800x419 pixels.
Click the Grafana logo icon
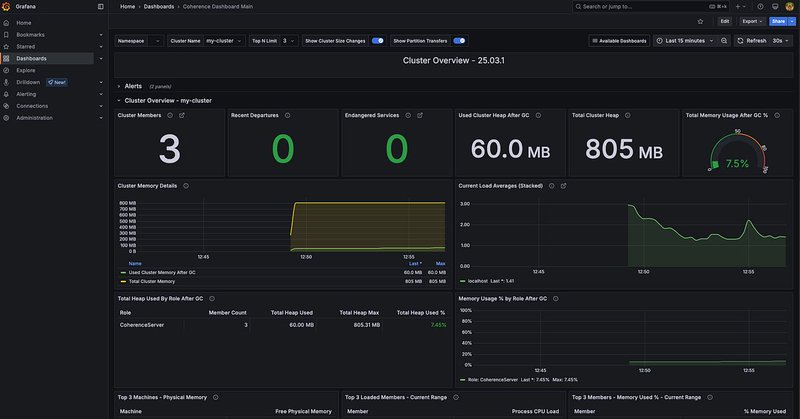[x=6, y=7]
